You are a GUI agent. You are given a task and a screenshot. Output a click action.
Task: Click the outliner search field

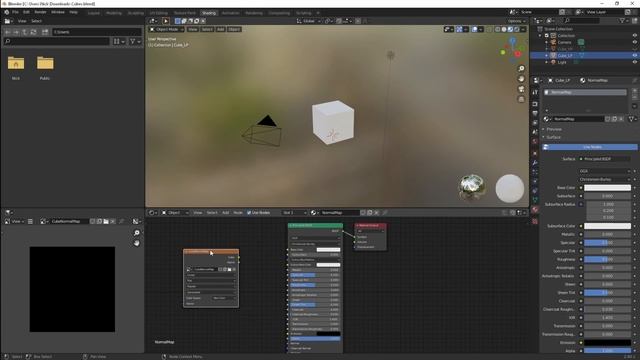tap(582, 20)
